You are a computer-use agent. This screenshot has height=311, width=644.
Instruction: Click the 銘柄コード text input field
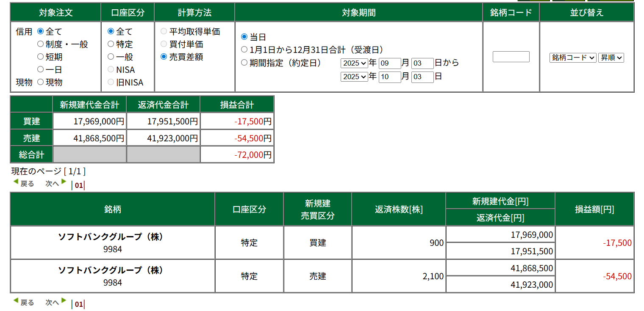[x=511, y=57]
